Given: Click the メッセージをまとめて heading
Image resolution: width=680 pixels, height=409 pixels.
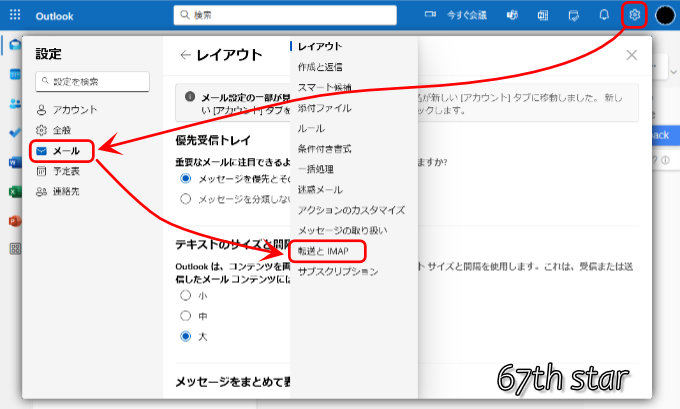Looking at the screenshot, I should coord(233,382).
